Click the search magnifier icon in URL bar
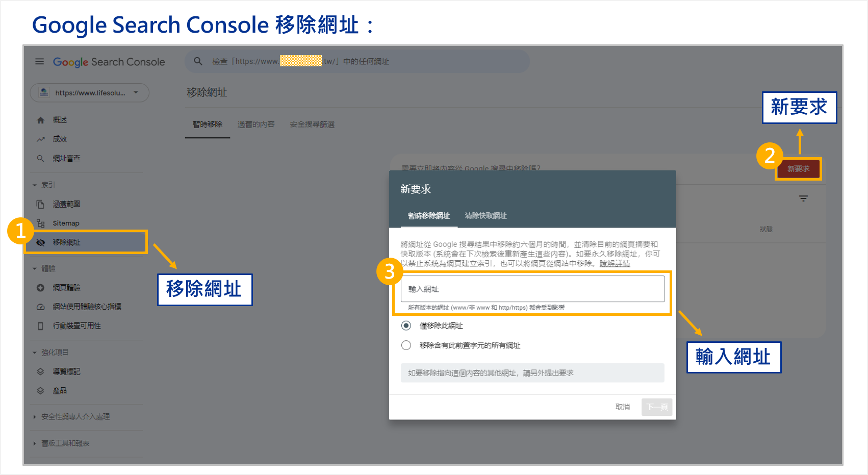 click(198, 61)
